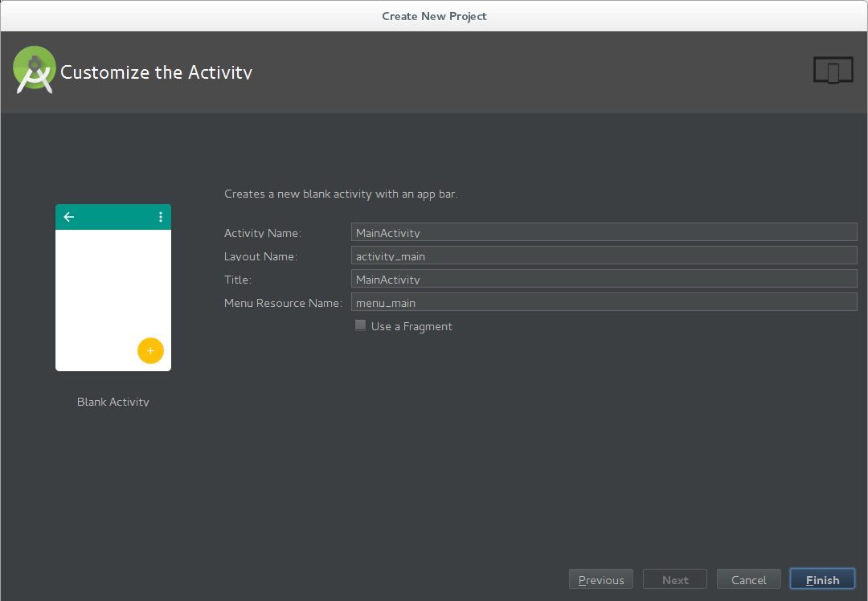The height and width of the screenshot is (601, 868).
Task: Go back with the Previous button
Action: click(601, 579)
